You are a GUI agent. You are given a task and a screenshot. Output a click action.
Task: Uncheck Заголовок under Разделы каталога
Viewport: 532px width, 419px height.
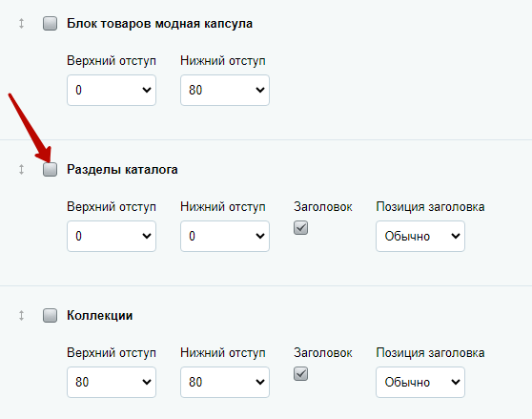pos(300,228)
